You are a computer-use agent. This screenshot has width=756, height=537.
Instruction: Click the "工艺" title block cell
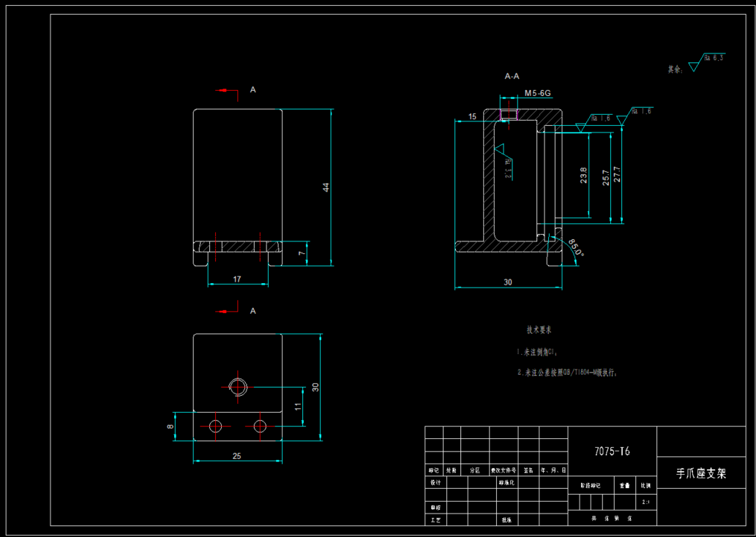(435, 520)
